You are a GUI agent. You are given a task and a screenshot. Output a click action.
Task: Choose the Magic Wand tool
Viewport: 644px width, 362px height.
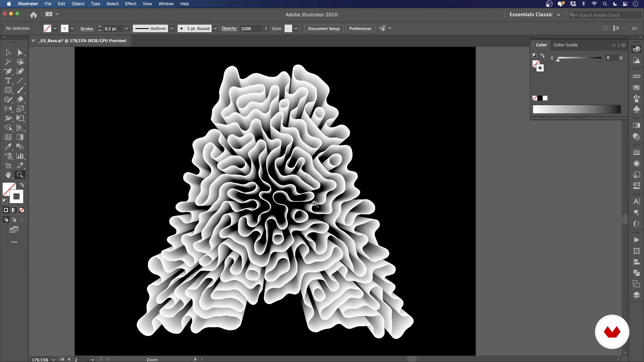[8, 62]
